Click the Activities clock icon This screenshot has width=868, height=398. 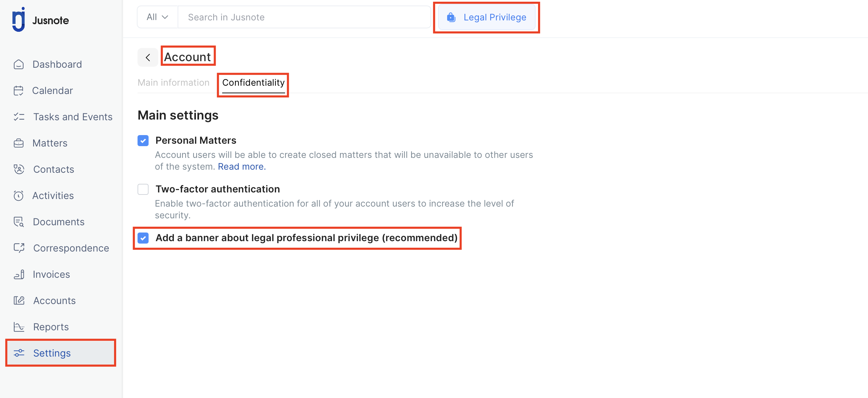[19, 196]
